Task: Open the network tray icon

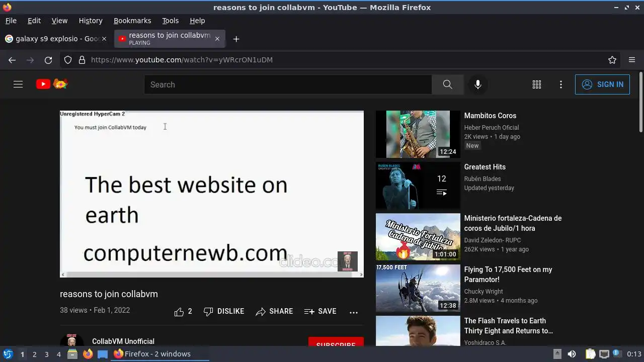Action: click(604, 354)
